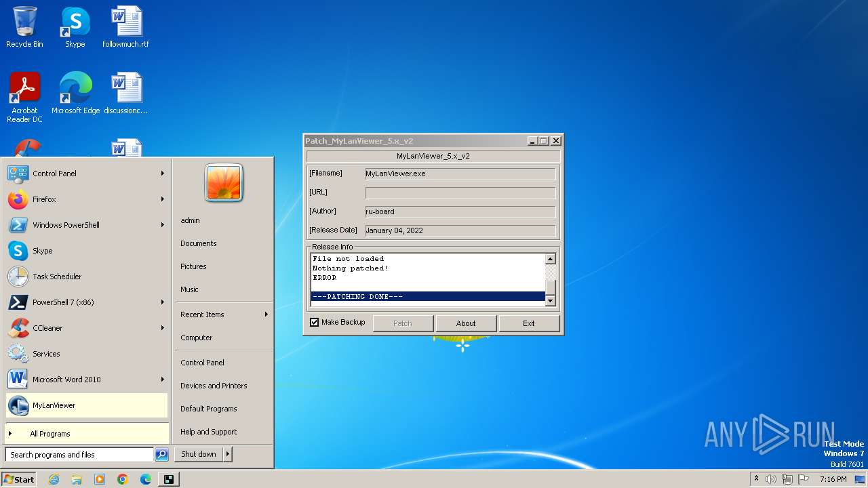Click the Start button on the taskbar
The width and height of the screenshot is (868, 488).
pyautogui.click(x=19, y=479)
